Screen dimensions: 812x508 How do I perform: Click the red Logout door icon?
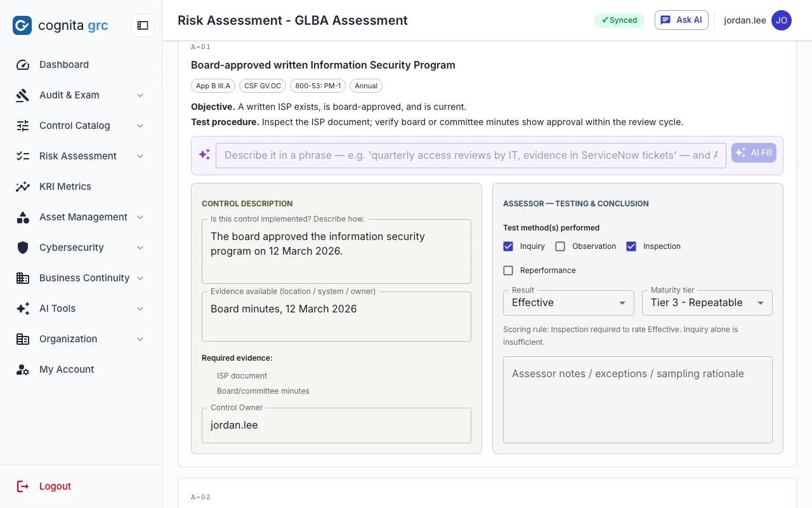pyautogui.click(x=23, y=486)
